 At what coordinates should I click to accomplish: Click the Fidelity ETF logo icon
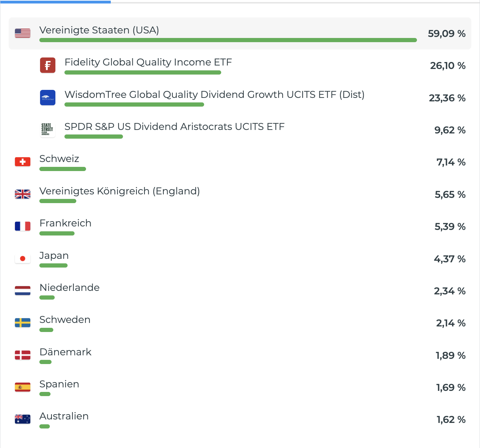point(48,65)
